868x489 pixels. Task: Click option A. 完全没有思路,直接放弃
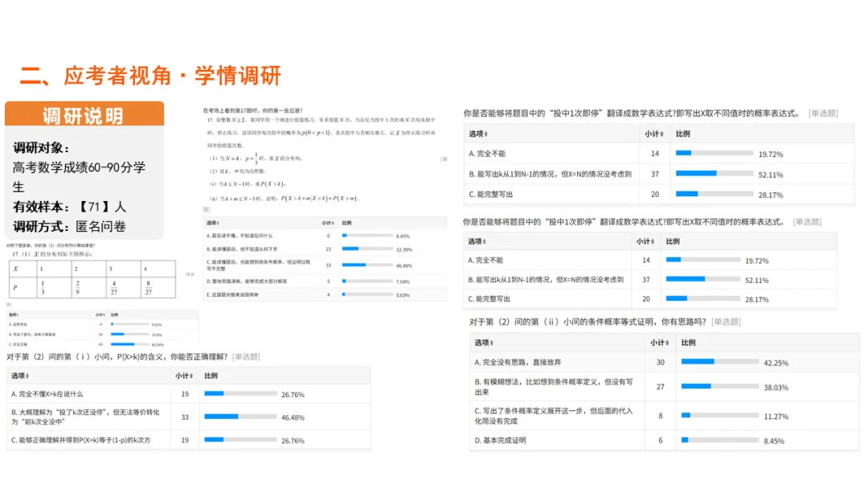tap(518, 362)
